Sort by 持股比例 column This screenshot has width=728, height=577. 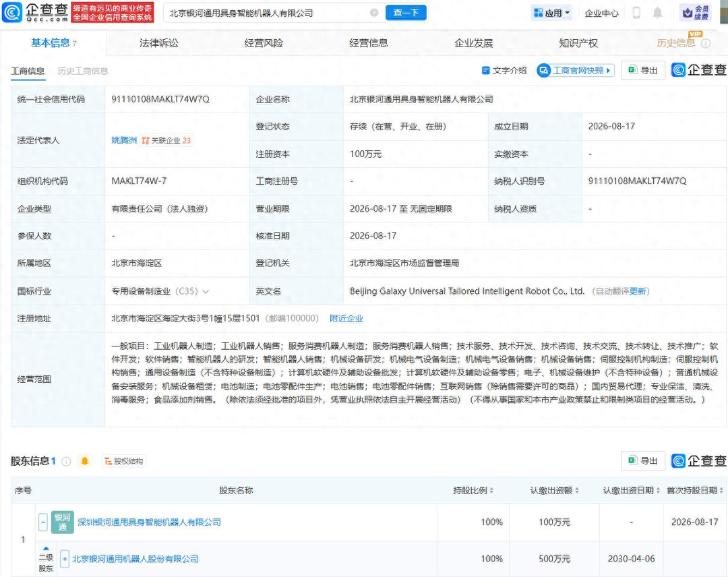point(473,490)
